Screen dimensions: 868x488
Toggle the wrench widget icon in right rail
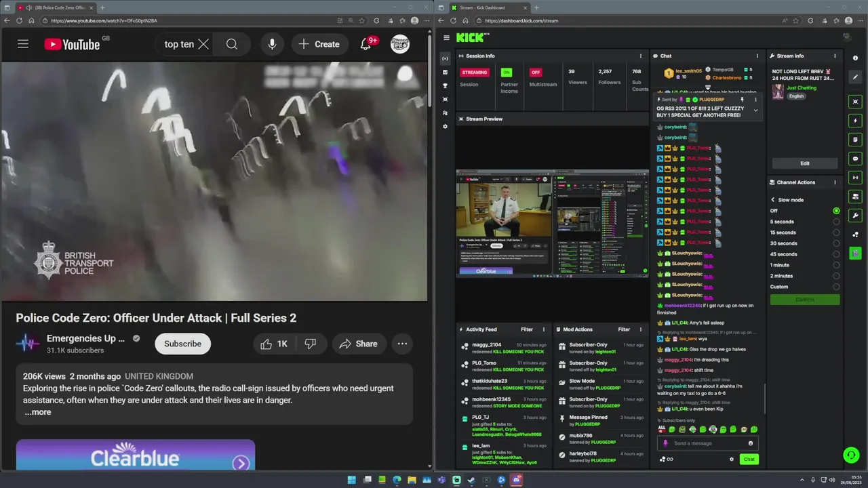click(855, 216)
